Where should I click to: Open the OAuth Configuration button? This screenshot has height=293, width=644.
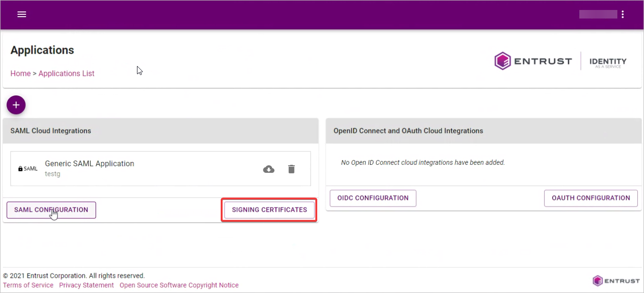(591, 198)
